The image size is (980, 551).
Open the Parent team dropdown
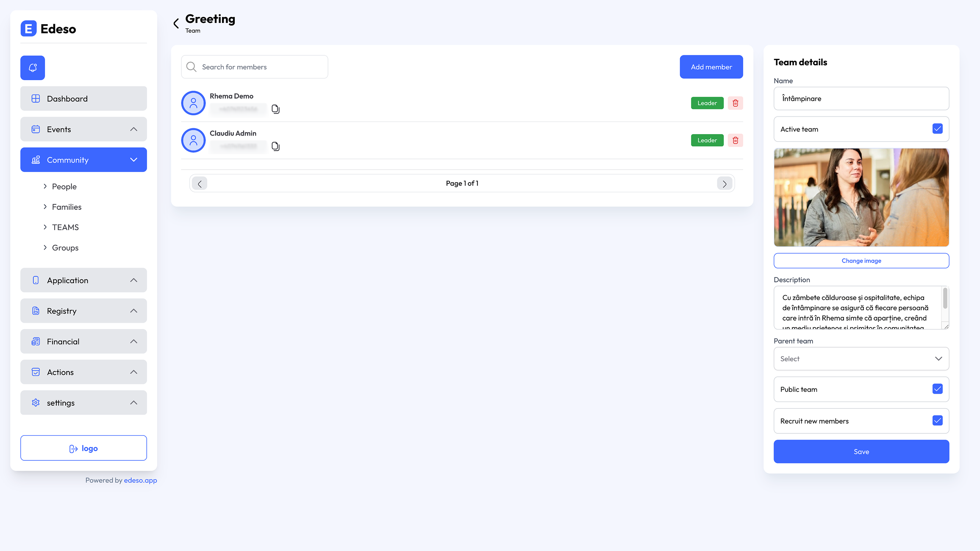coord(861,359)
